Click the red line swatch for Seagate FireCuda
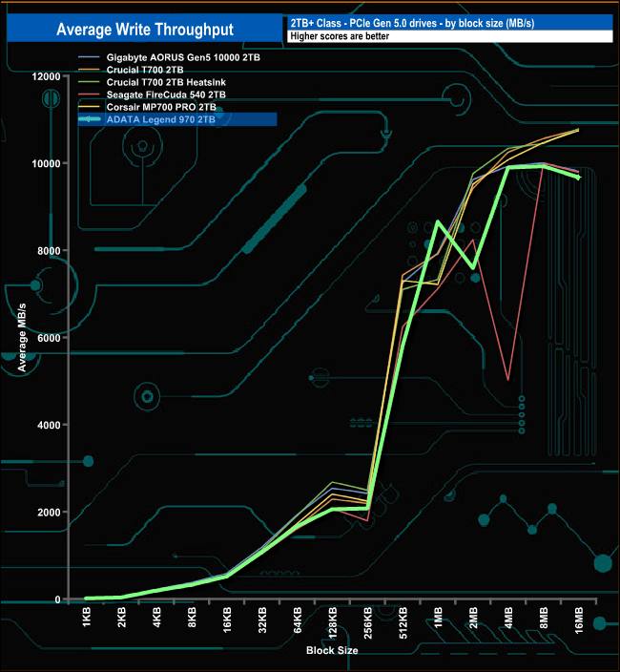The height and width of the screenshot is (672, 620). point(90,94)
